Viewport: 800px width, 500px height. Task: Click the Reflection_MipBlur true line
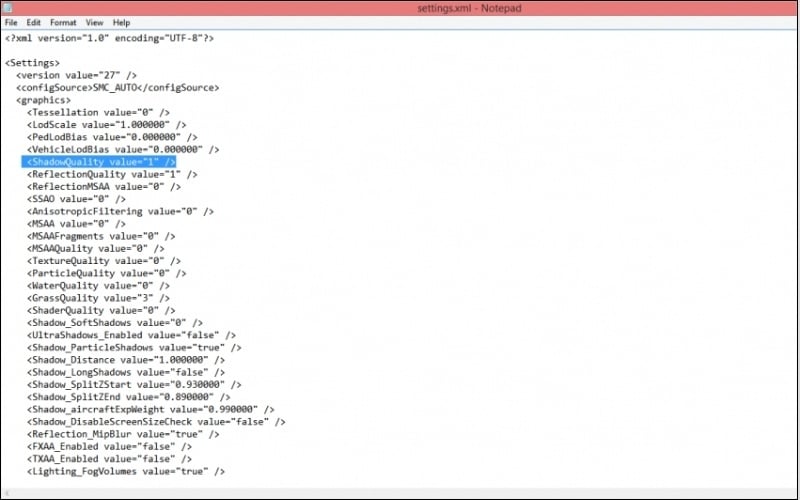tap(123, 434)
